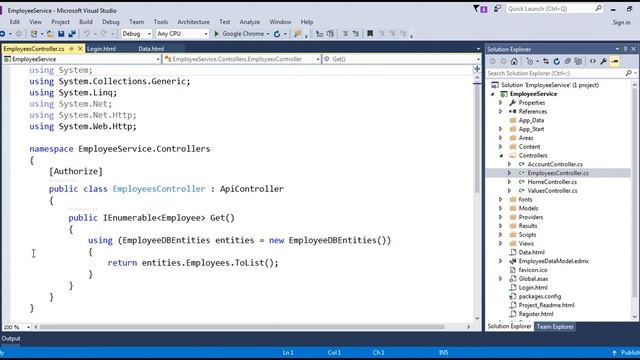This screenshot has height=360, width=640.
Task: Click the Pending Changes Filter clock icon
Action: [x=530, y=61]
